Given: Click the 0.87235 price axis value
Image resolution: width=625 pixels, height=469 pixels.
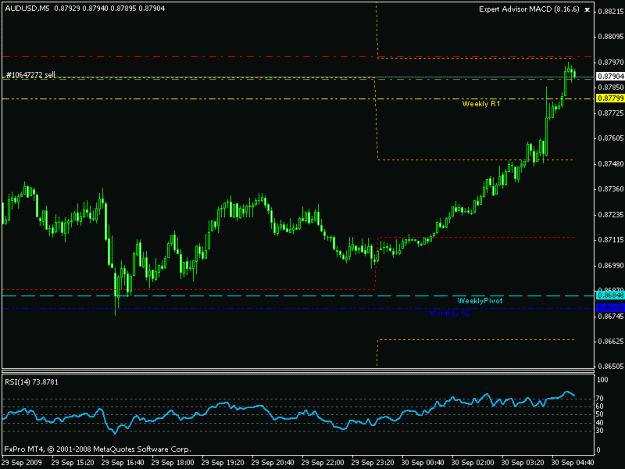Looking at the screenshot, I should [611, 215].
